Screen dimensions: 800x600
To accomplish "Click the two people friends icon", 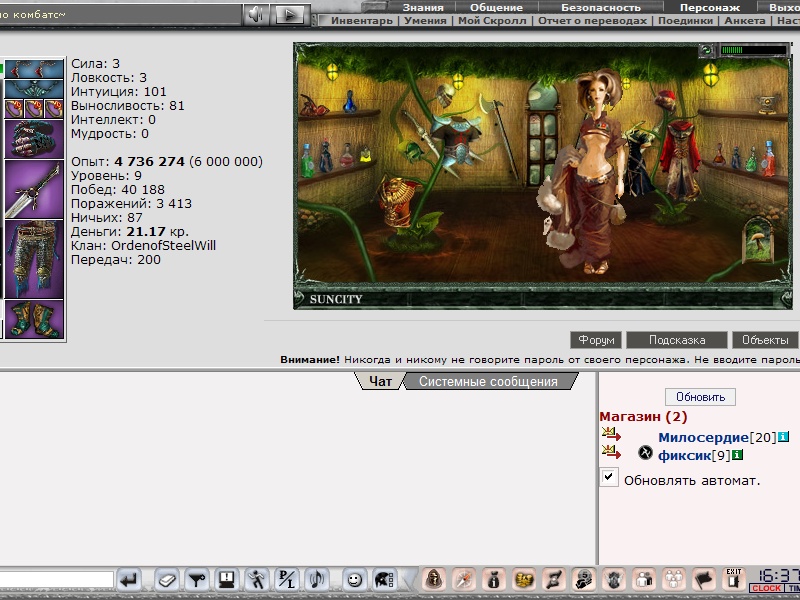I will pyautogui.click(x=644, y=580).
